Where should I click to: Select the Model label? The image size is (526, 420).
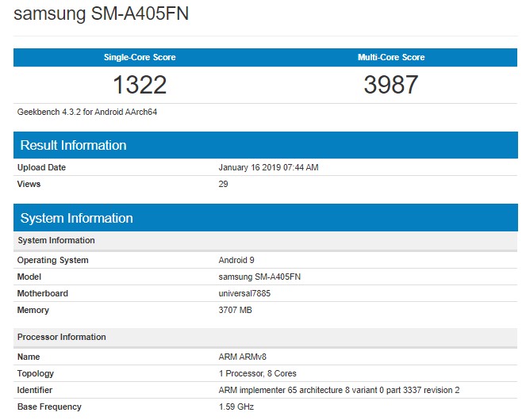(x=29, y=277)
